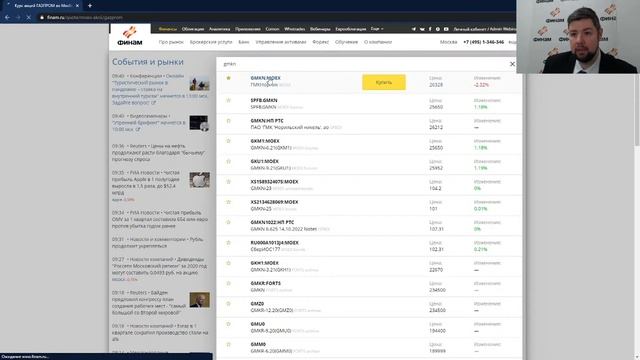The image size is (640, 360).
Task: Open Comon in the top dark menu
Action: pyautogui.click(x=272, y=29)
